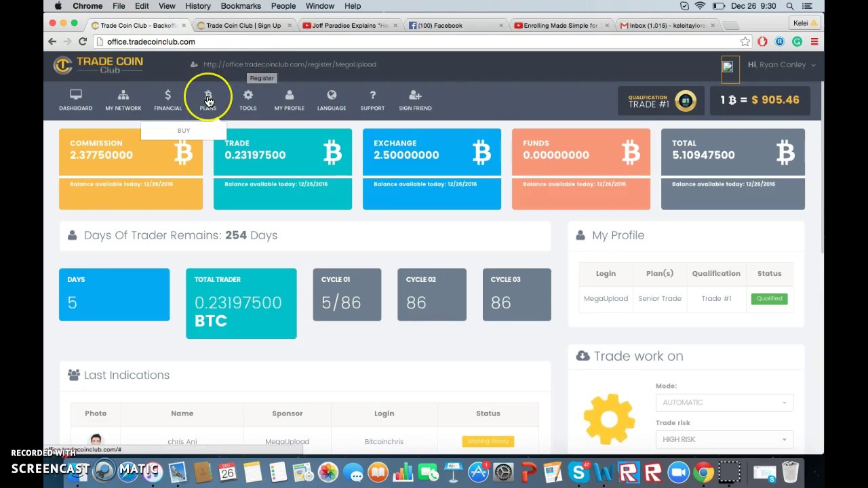868x488 pixels.
Task: Open the Language globe icon
Action: pyautogui.click(x=332, y=100)
